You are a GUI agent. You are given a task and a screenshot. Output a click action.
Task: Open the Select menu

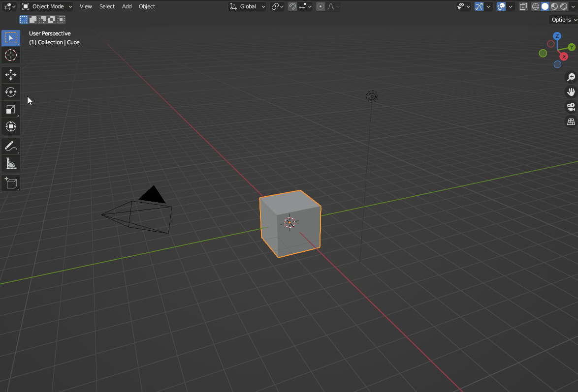[107, 6]
